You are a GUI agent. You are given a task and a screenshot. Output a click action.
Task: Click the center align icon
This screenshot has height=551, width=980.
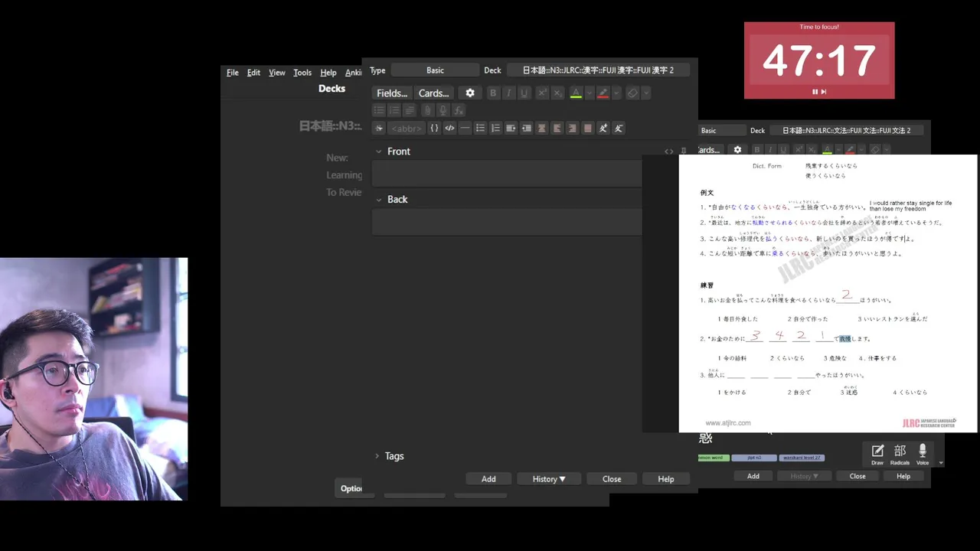click(541, 128)
